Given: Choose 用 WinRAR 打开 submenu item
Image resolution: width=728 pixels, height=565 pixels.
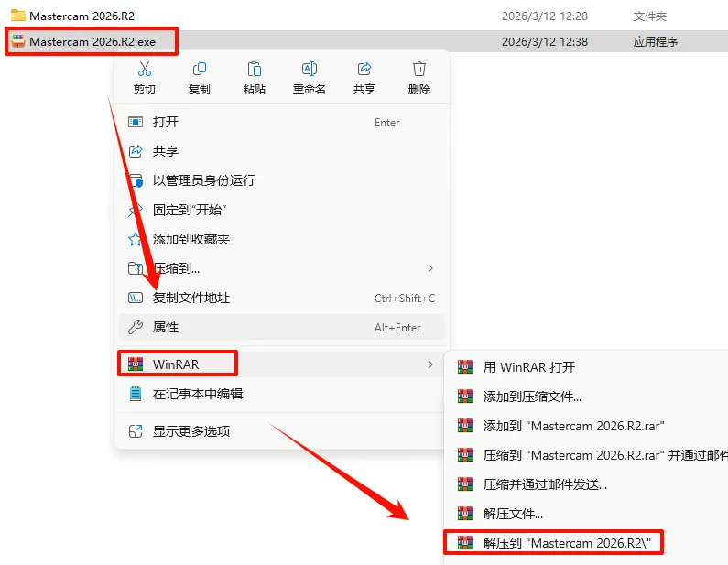Looking at the screenshot, I should [x=586, y=367].
